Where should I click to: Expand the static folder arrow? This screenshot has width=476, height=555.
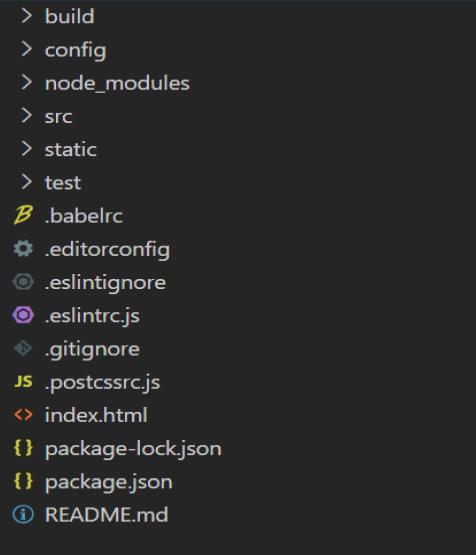pyautogui.click(x=26, y=149)
